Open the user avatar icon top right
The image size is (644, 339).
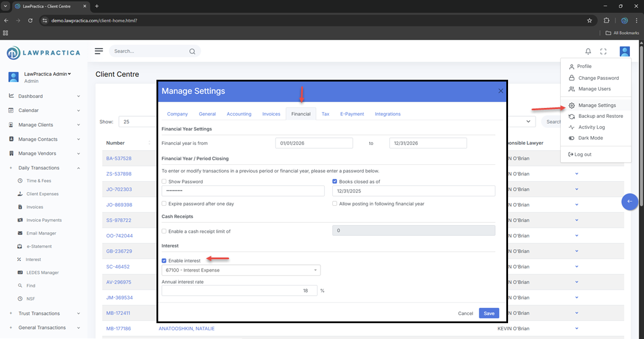coord(625,52)
